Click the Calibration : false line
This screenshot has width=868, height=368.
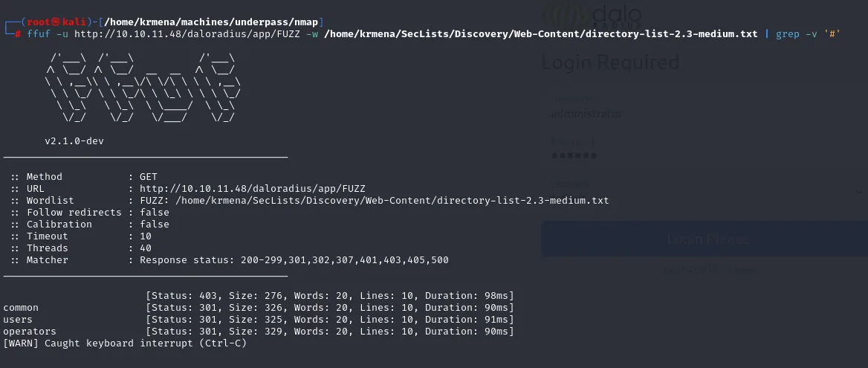pyautogui.click(x=90, y=224)
